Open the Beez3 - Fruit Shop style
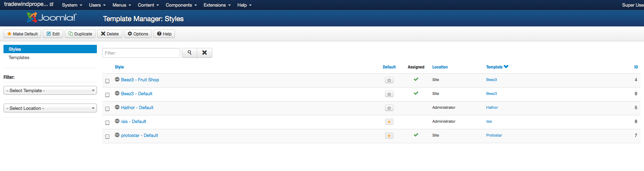The image size is (644, 171). 140,80
